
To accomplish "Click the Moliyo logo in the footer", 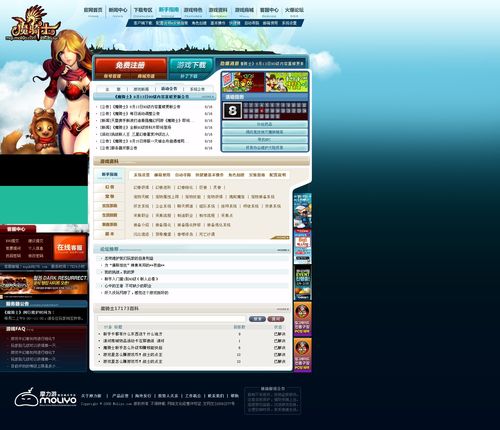I will click(x=45, y=397).
